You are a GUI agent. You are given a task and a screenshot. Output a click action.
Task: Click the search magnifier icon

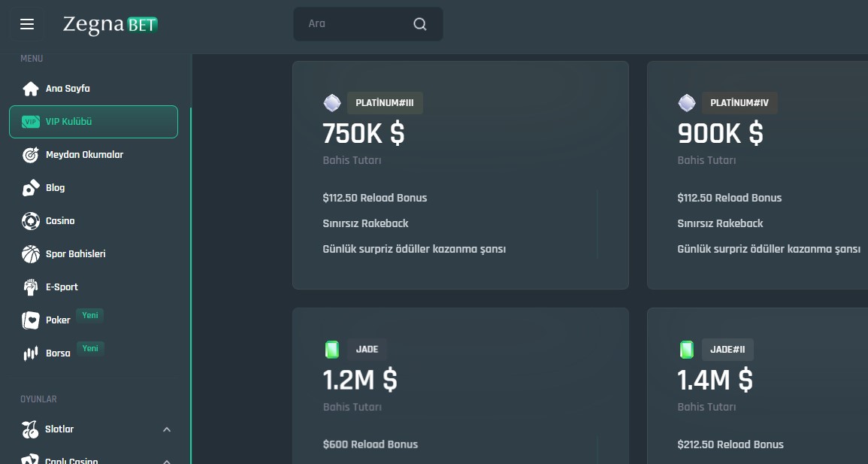coord(420,24)
